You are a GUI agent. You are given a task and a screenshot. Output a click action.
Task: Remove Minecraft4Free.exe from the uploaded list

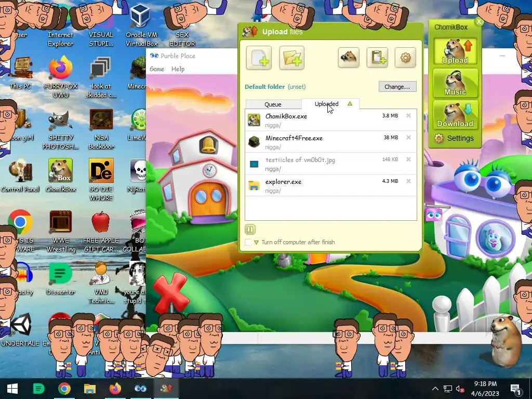[x=408, y=137]
